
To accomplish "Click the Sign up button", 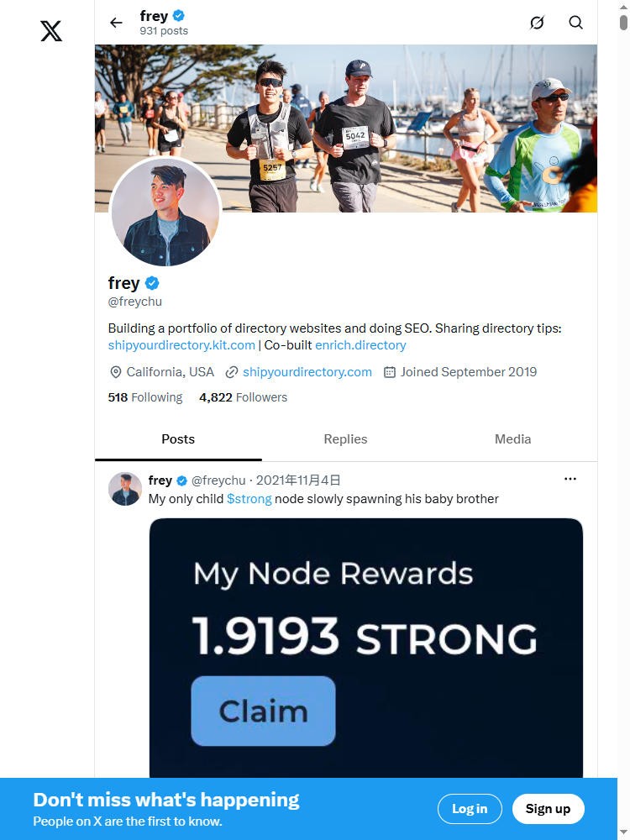I will pyautogui.click(x=548, y=809).
